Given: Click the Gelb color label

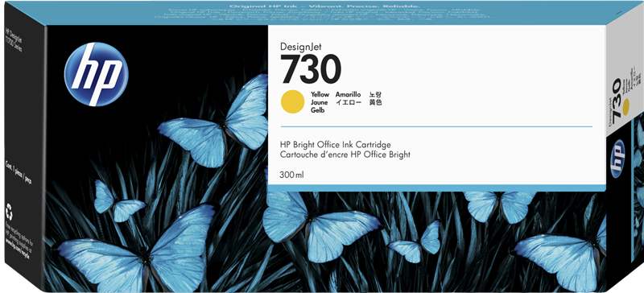Looking at the screenshot, I should 317,111.
